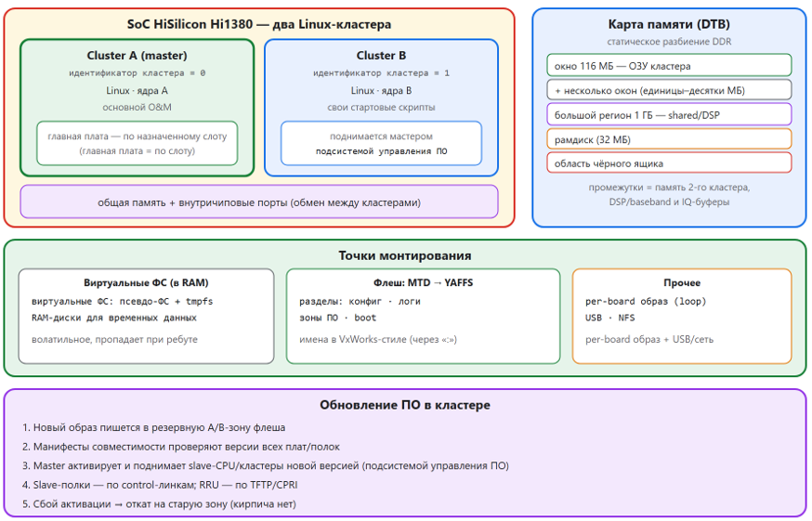The width and height of the screenshot is (812, 521).
Task: Click 'подсистемой управления ПО' in Cluster B box
Action: tap(381, 151)
